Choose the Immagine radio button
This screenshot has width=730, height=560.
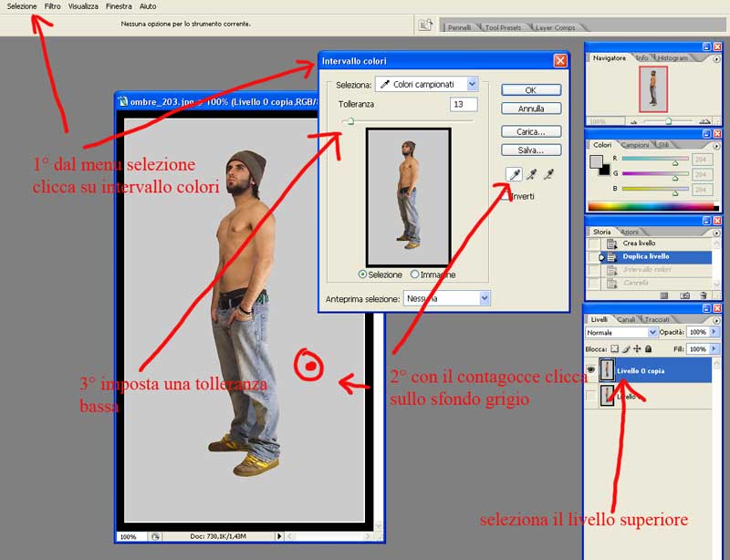pos(415,275)
